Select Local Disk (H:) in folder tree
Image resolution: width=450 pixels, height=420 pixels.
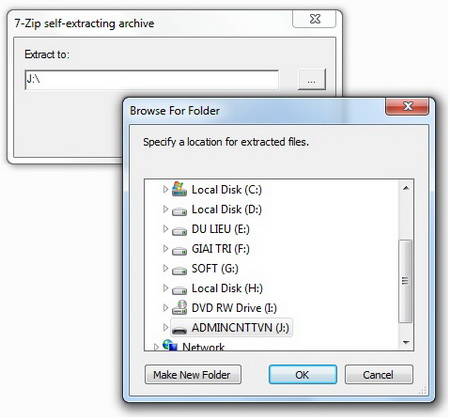click(x=227, y=288)
